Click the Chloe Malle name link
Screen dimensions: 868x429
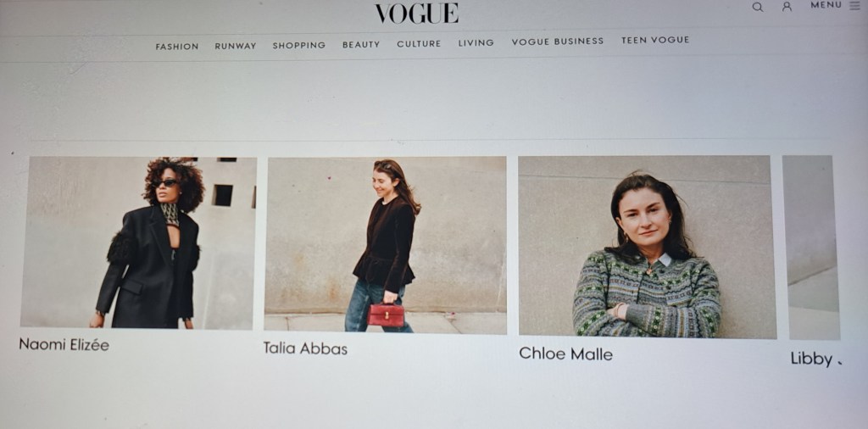pos(565,354)
